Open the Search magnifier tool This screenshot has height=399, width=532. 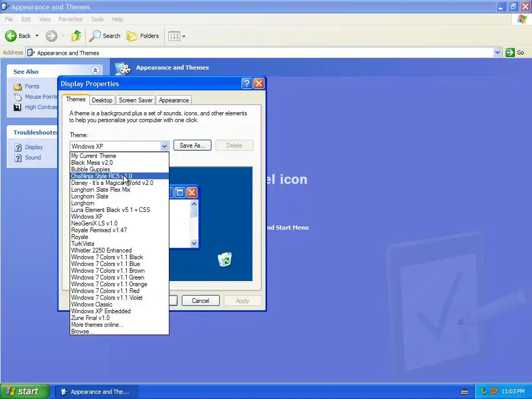(104, 36)
